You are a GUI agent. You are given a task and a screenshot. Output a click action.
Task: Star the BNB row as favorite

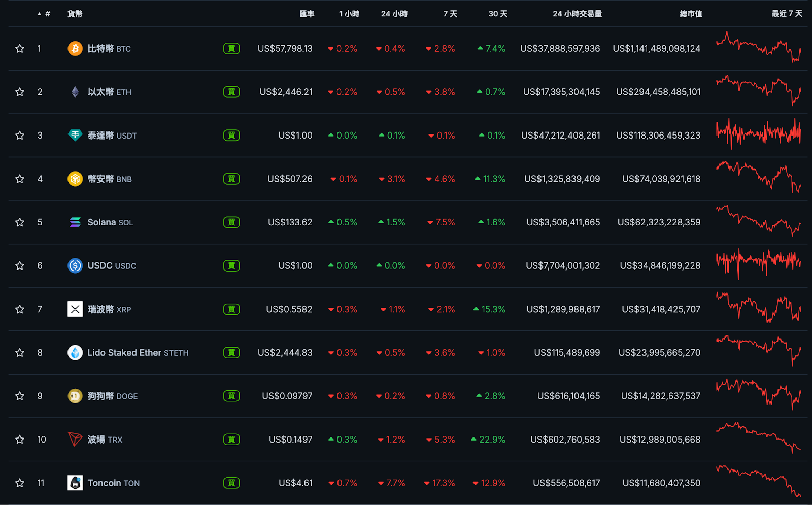tap(20, 179)
